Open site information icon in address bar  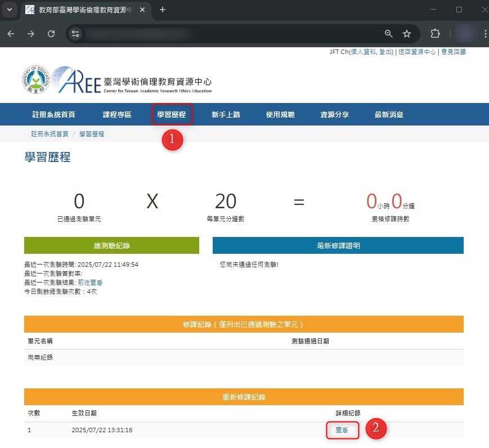(75, 34)
